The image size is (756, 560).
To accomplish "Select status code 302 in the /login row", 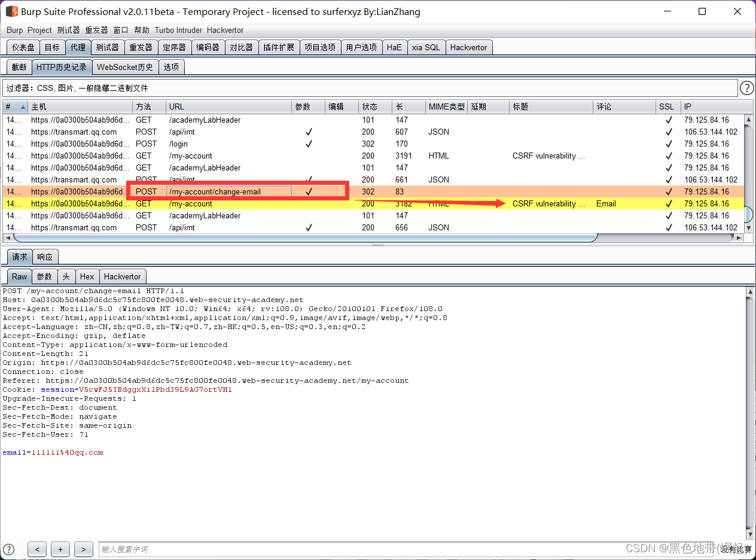I will tap(368, 144).
